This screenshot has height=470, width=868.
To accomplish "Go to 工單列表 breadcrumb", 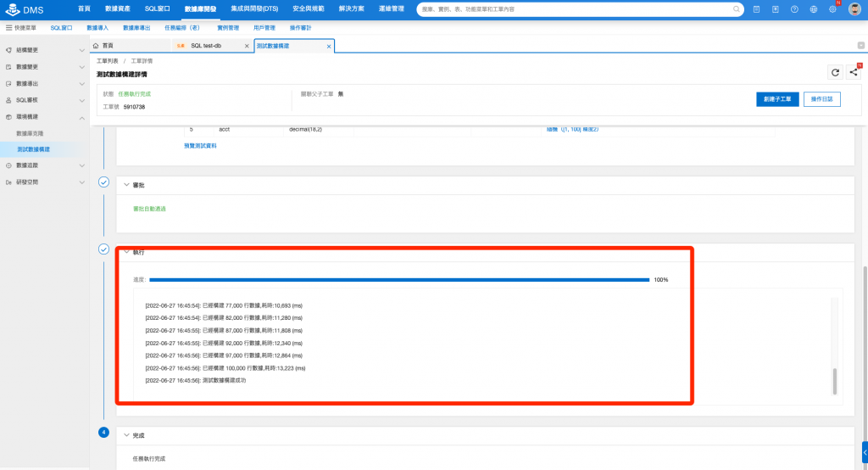I will 108,61.
